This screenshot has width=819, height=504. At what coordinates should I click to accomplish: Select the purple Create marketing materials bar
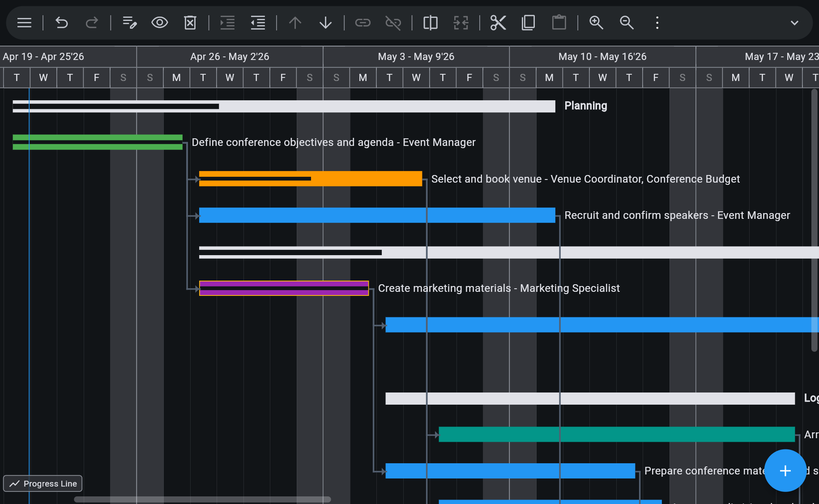pos(284,288)
